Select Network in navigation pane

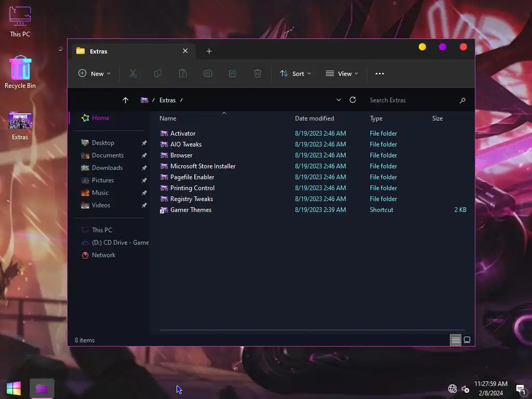(x=103, y=255)
